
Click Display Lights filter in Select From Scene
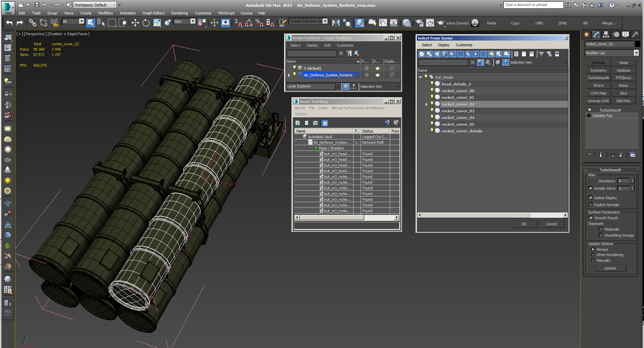click(437, 54)
